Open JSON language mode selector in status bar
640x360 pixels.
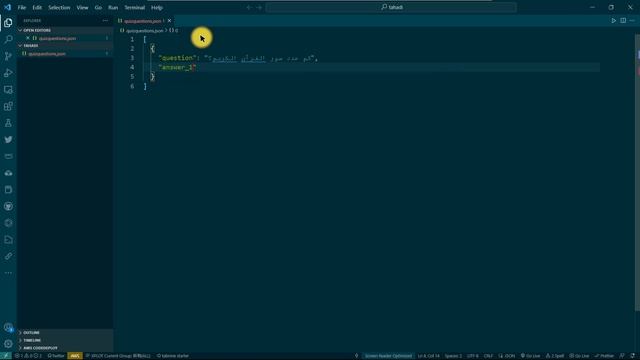point(510,356)
